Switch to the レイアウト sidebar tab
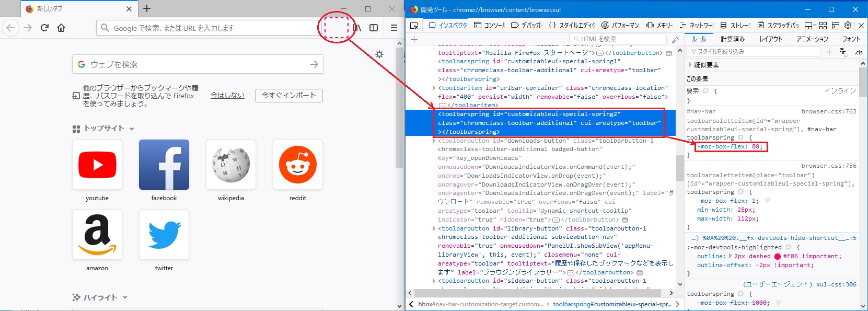The width and height of the screenshot is (868, 311). tap(771, 39)
